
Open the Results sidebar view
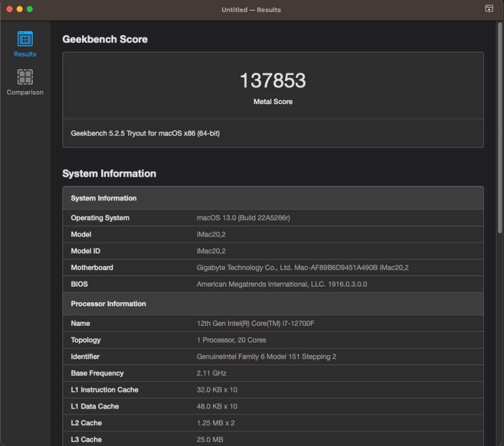click(x=25, y=44)
